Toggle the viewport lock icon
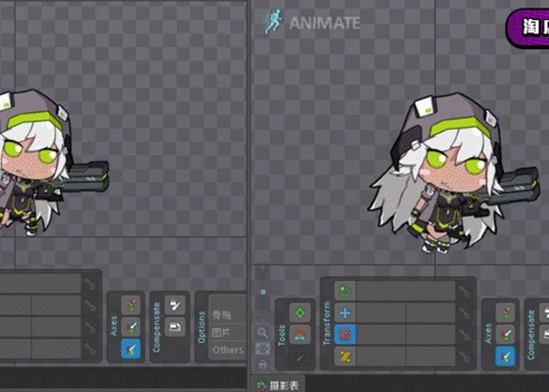Viewport: 549px width, 392px height. 263,365
